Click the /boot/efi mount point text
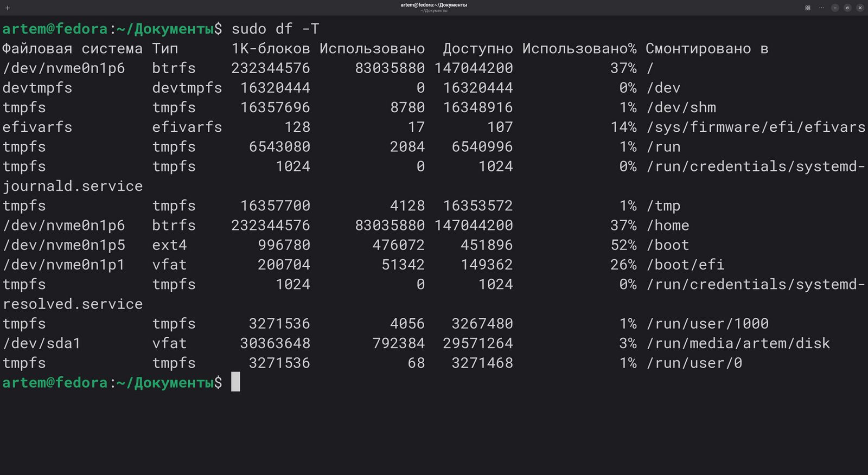Image resolution: width=868 pixels, height=475 pixels. point(685,265)
